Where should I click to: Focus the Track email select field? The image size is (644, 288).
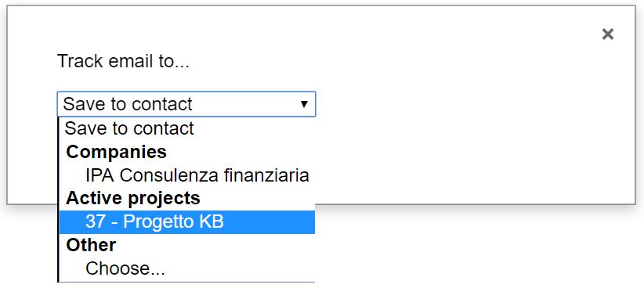(x=186, y=104)
